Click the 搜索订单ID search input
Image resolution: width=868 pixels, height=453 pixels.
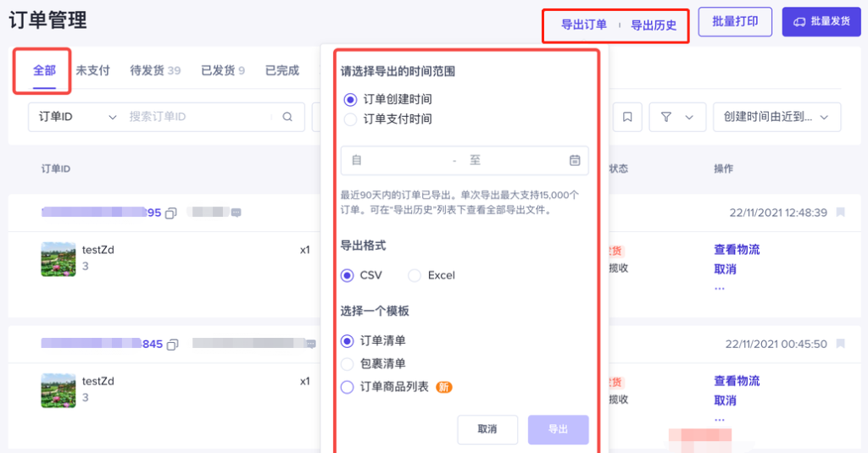197,117
